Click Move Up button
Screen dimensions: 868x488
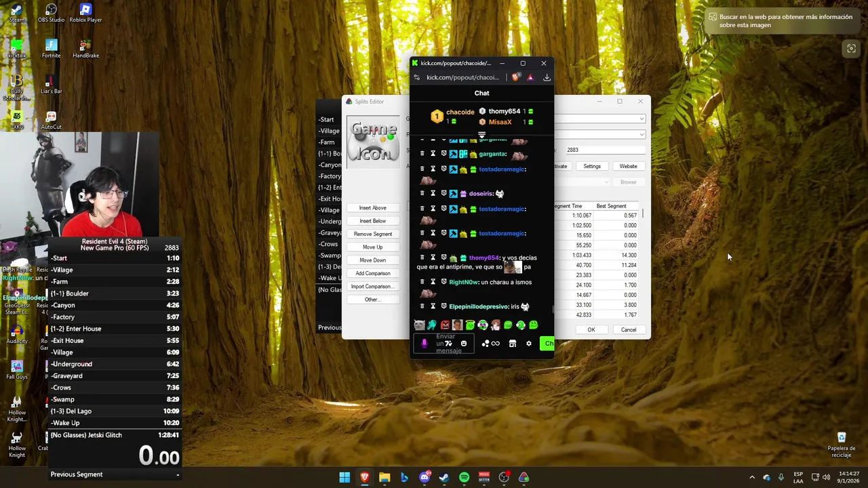[372, 247]
